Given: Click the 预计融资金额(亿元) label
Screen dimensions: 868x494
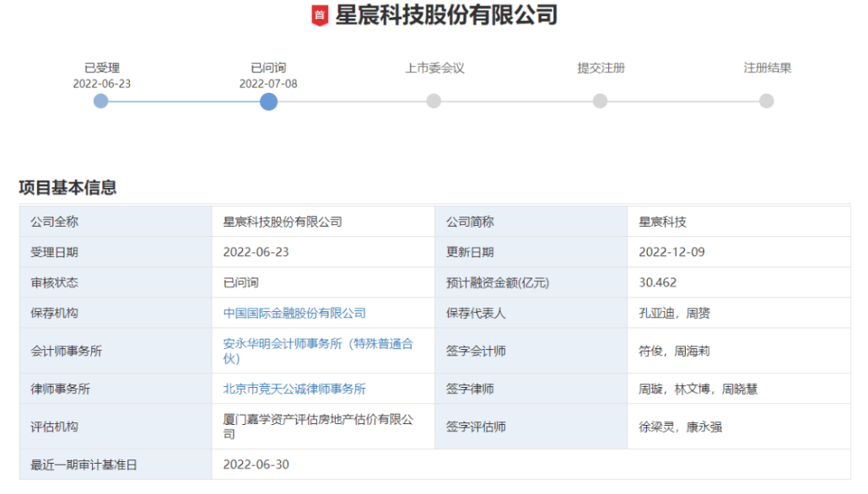Looking at the screenshot, I should point(498,282).
